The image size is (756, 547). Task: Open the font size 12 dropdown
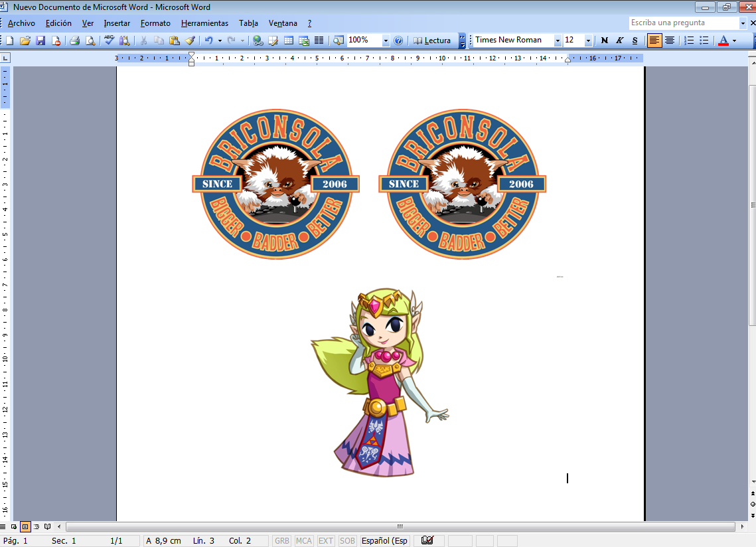click(587, 40)
